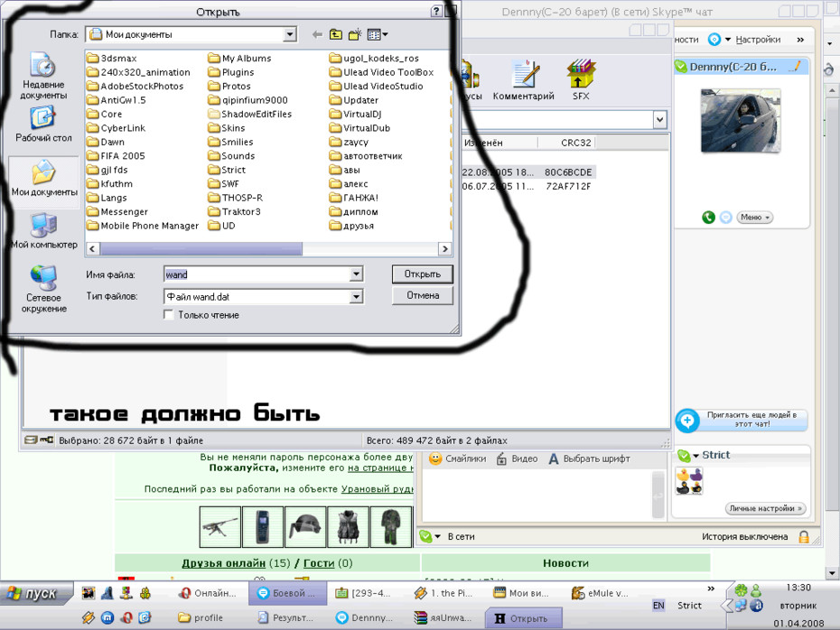Open the view menu icon in dialog
The height and width of the screenshot is (630, 840).
pos(378,35)
